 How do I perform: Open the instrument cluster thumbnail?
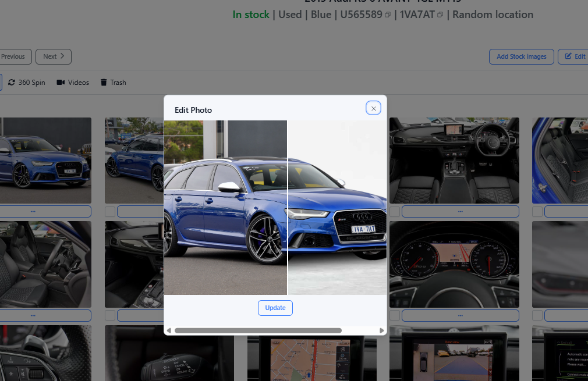454,264
